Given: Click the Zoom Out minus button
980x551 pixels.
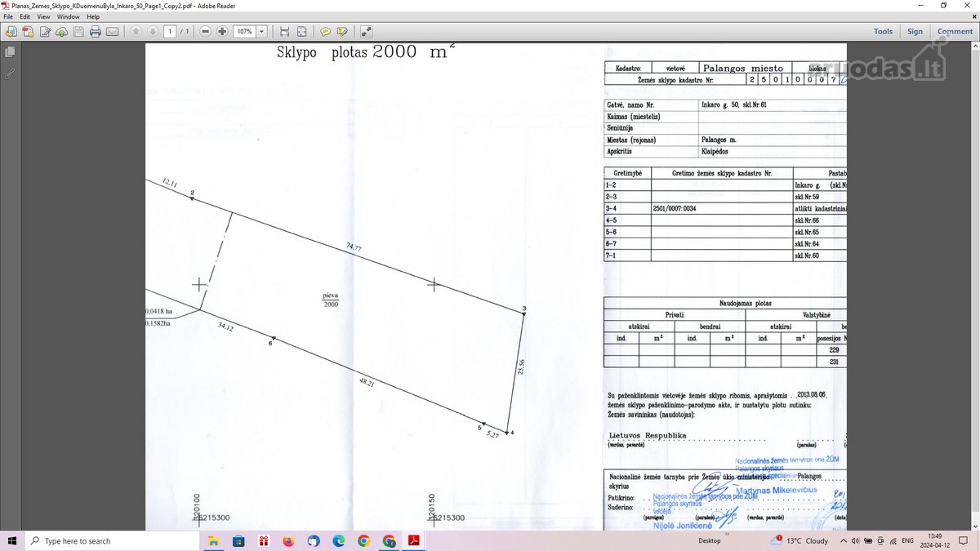Looking at the screenshot, I should (205, 32).
